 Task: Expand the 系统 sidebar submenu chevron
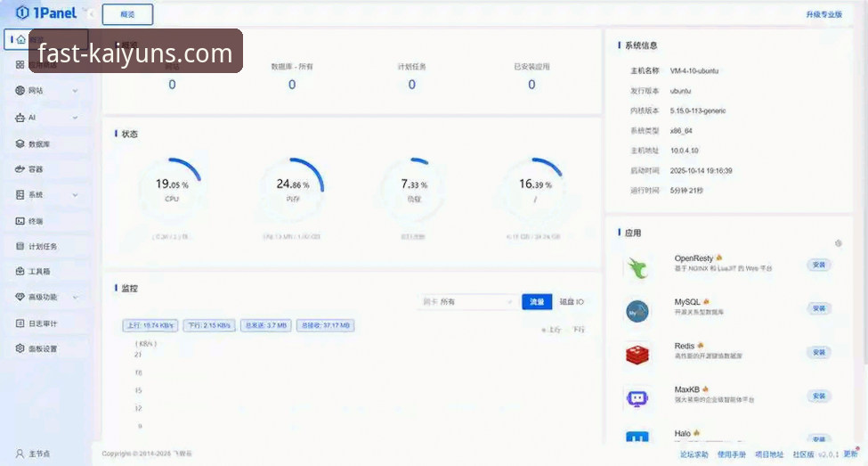pos(75,195)
